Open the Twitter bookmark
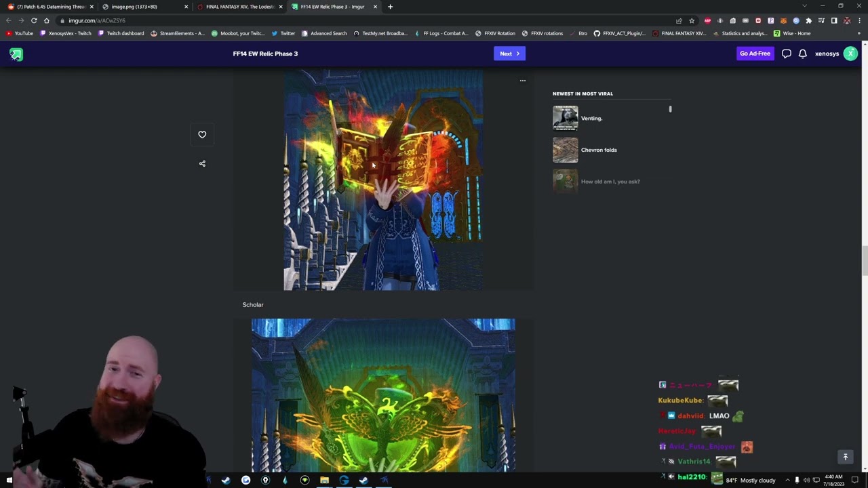Viewport: 868px width, 488px height. pos(283,33)
